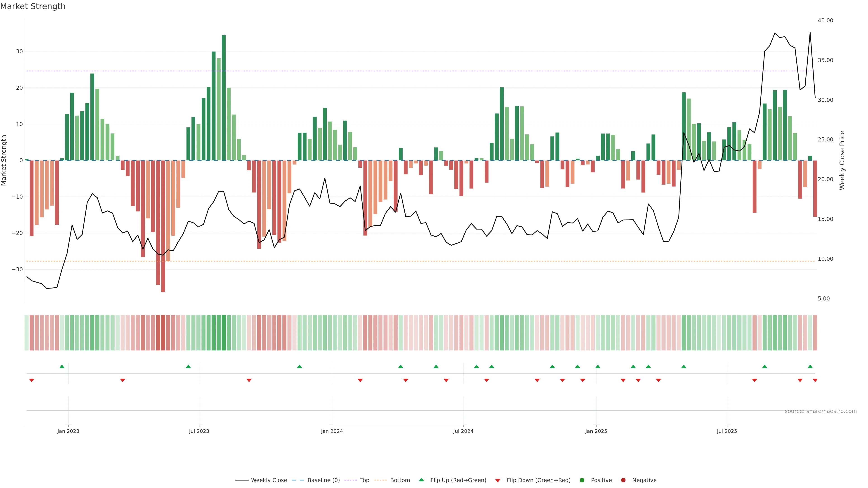Click the first red flip-down marker at far left
Viewport: 868px width, 488px height.
pyautogui.click(x=32, y=380)
